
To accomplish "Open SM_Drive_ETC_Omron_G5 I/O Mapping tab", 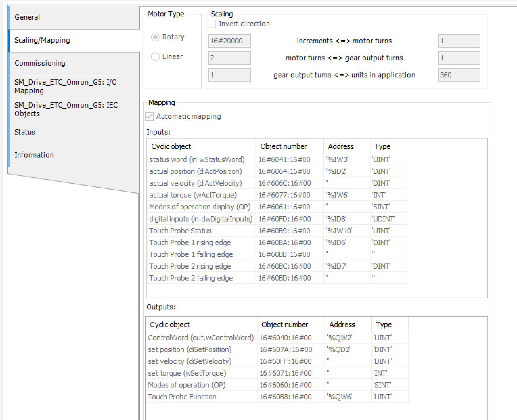I will point(65,86).
